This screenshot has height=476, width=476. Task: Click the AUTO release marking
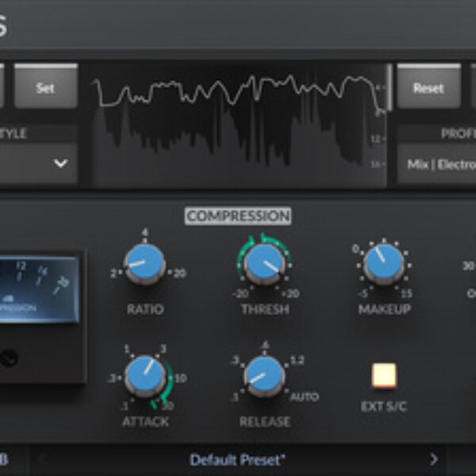click(x=305, y=397)
